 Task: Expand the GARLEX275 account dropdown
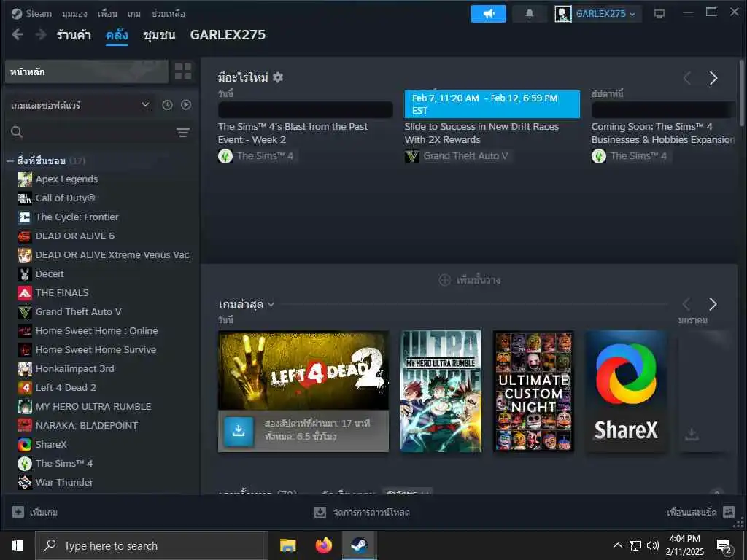point(605,14)
